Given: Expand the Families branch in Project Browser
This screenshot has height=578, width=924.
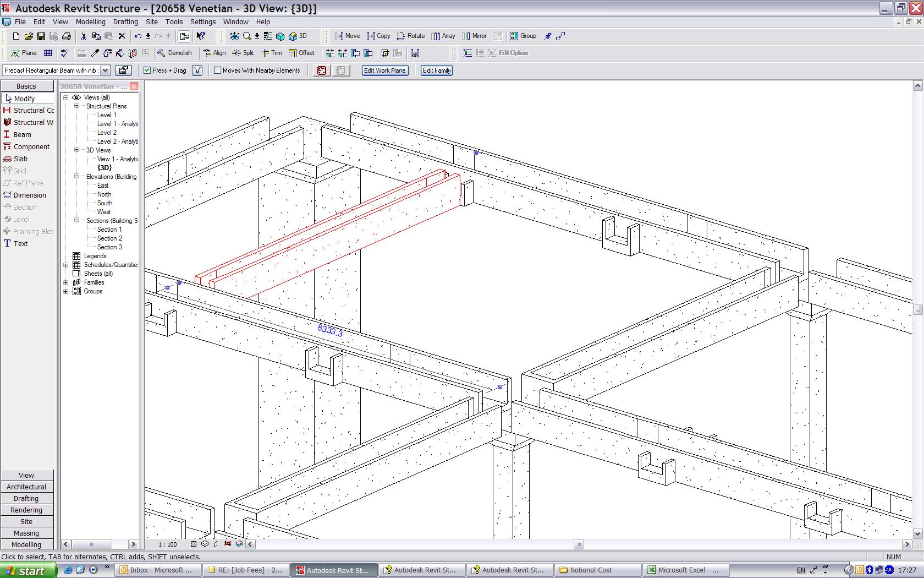Looking at the screenshot, I should click(66, 282).
